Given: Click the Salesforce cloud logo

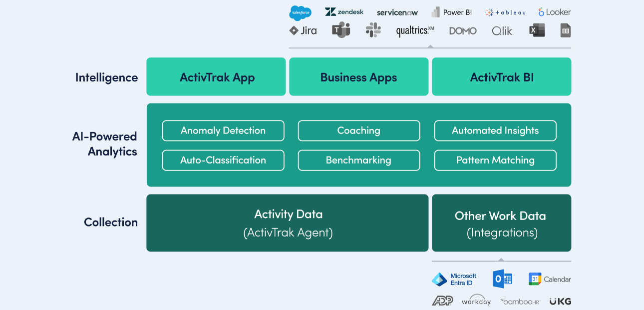Looking at the screenshot, I should pos(300,12).
